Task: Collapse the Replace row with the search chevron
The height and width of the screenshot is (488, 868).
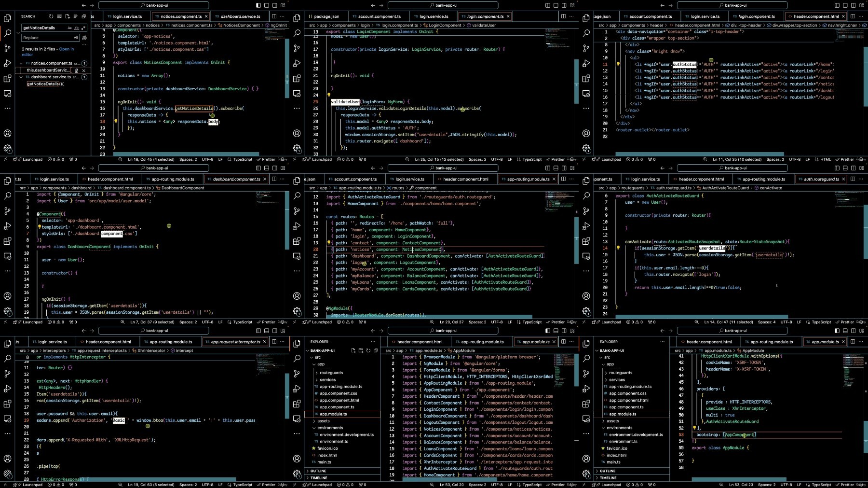Action: point(18,33)
